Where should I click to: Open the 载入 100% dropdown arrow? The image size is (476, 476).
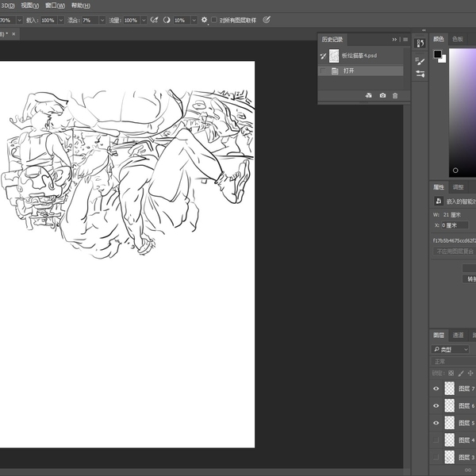pyautogui.click(x=61, y=20)
